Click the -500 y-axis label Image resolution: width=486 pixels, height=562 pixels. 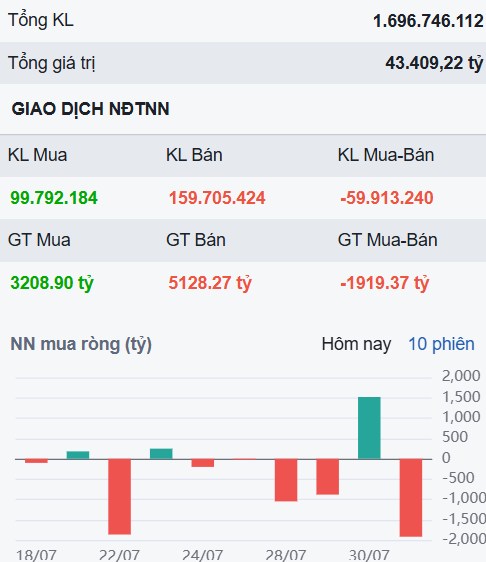458,478
